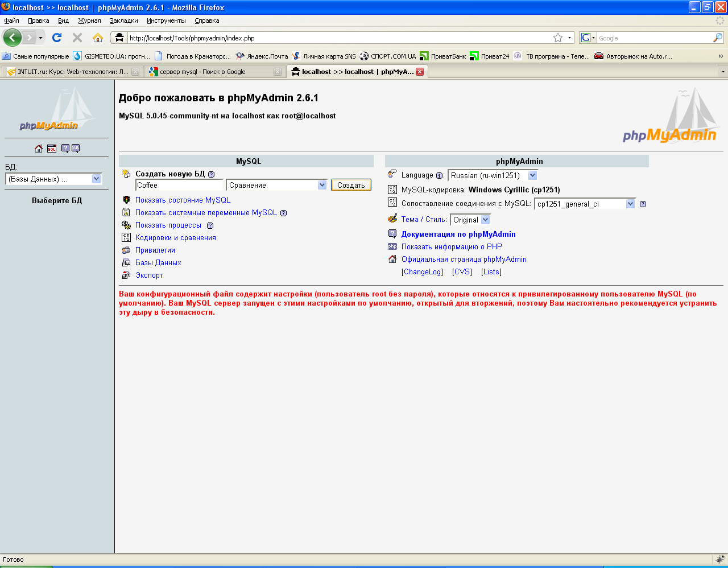Screen dimensions: 728x568
Task: Show more bookmarks with the chevron
Action: click(x=721, y=56)
